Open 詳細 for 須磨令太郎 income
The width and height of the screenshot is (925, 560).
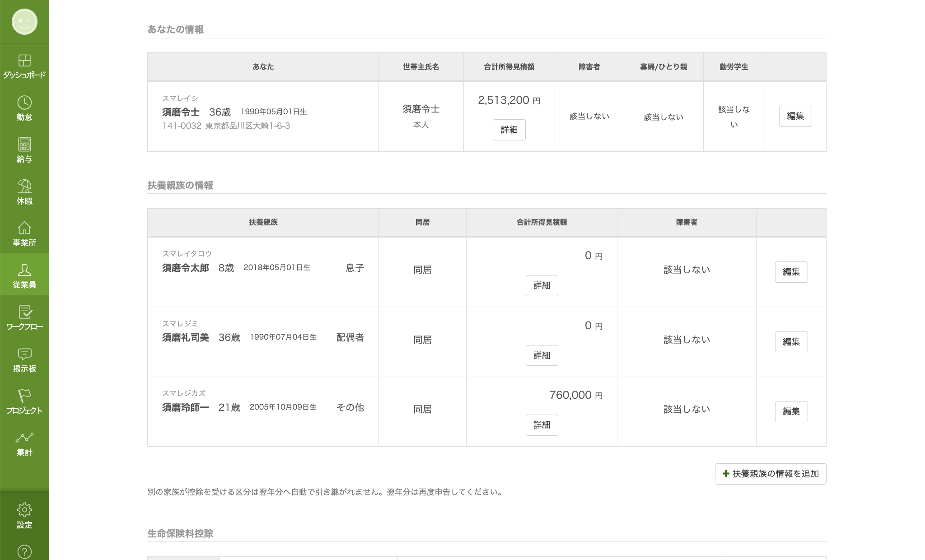point(542,286)
